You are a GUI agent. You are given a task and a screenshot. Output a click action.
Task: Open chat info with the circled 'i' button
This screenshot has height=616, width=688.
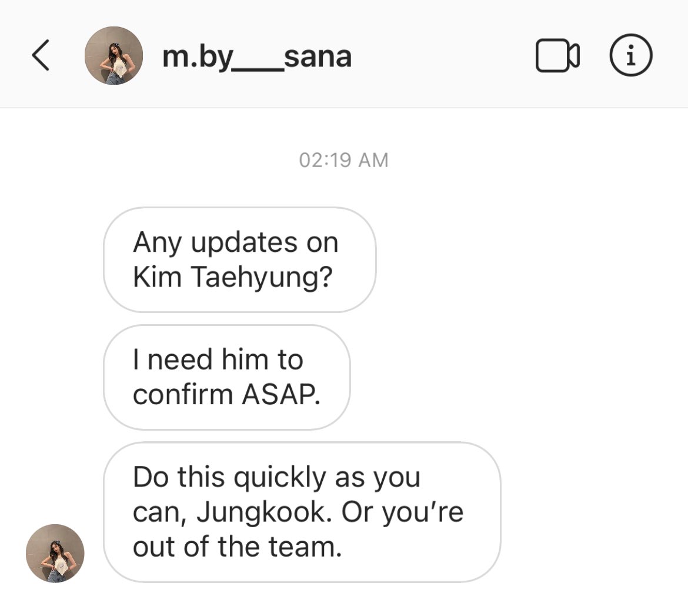coord(631,55)
